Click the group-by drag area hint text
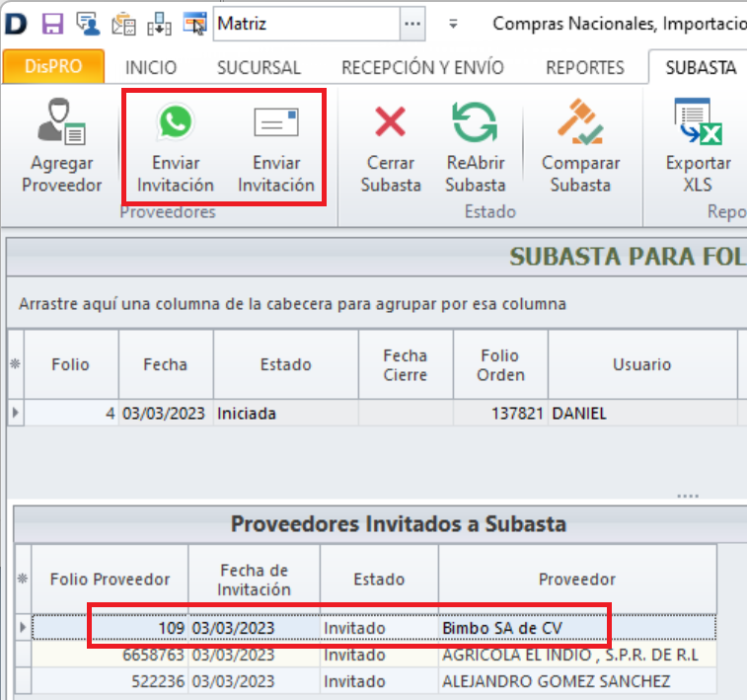 [x=292, y=304]
